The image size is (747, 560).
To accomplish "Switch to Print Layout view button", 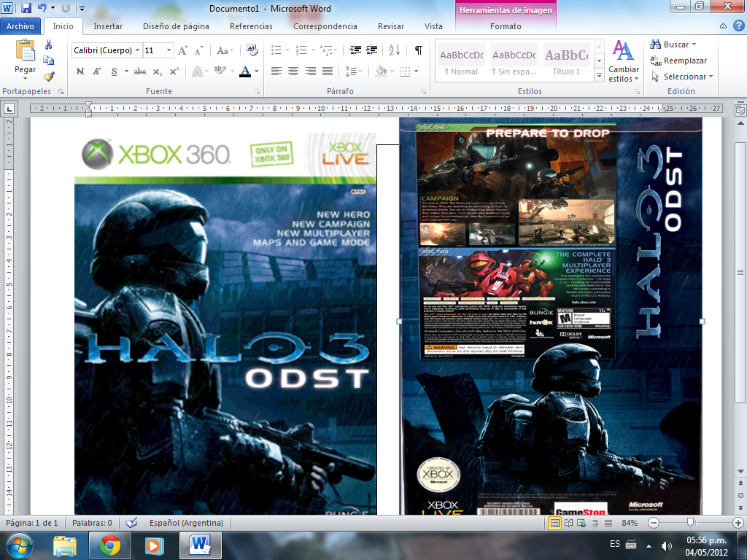I will pyautogui.click(x=555, y=523).
